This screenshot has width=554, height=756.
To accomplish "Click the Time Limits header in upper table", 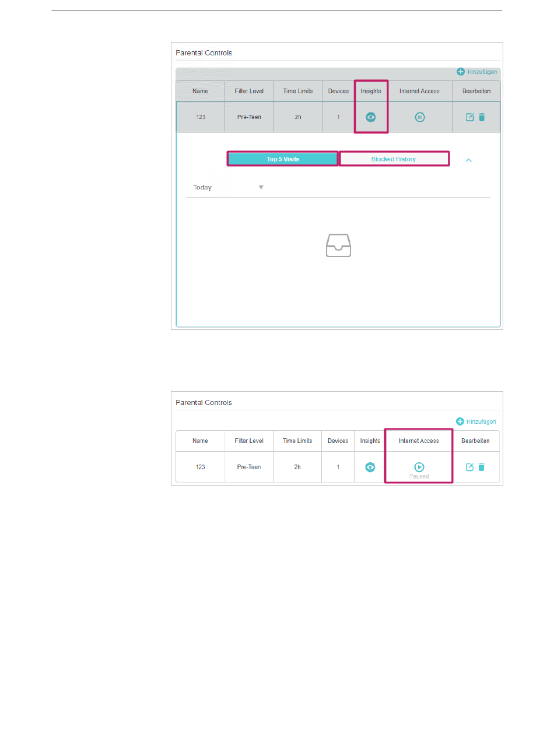I will (x=298, y=91).
